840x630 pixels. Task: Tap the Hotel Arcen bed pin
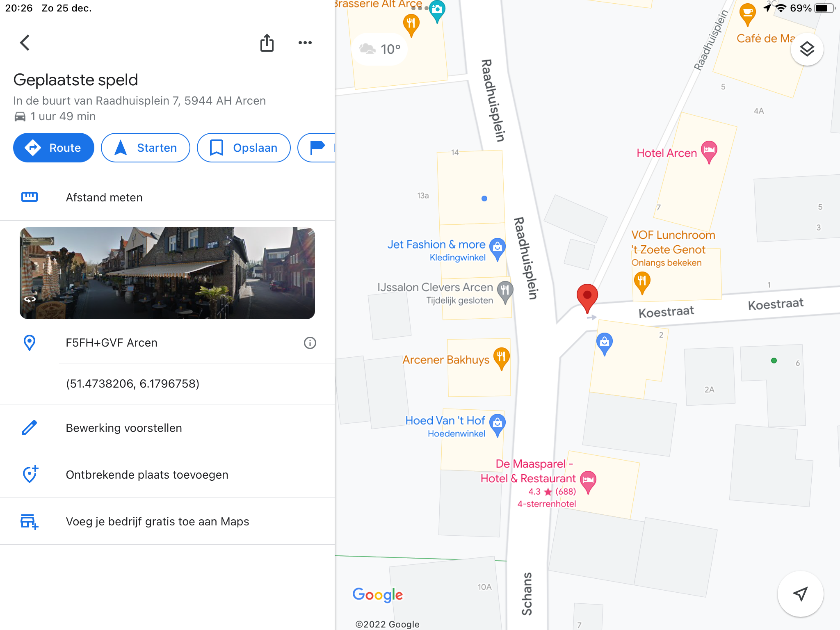(x=709, y=151)
